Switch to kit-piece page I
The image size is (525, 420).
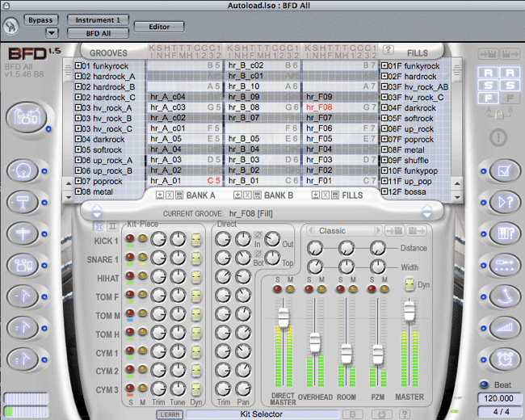pos(99,227)
